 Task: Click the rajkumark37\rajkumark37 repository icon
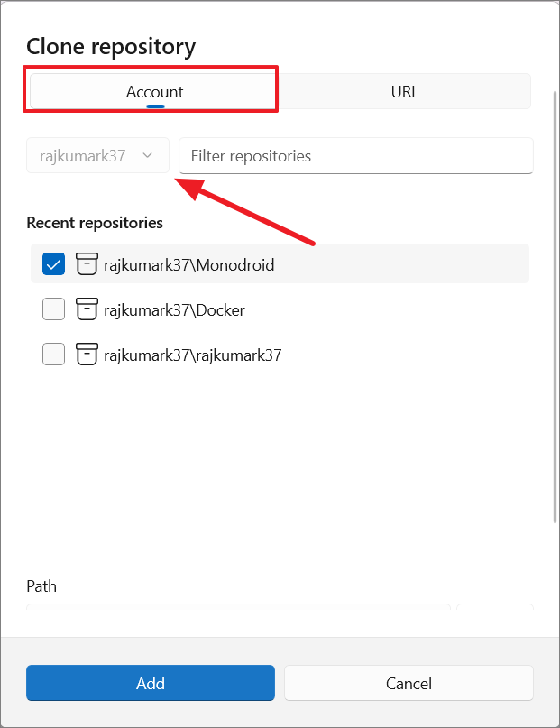click(x=87, y=354)
